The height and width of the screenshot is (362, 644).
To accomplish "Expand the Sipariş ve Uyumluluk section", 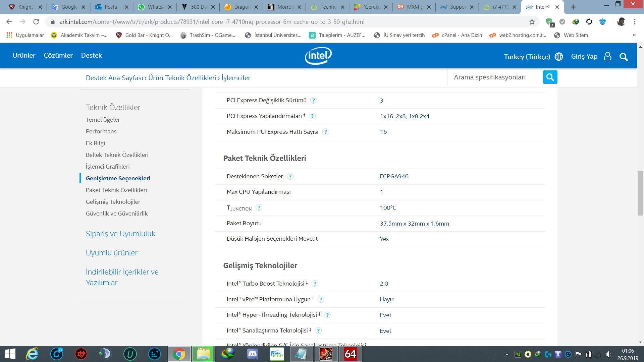I will [x=120, y=234].
